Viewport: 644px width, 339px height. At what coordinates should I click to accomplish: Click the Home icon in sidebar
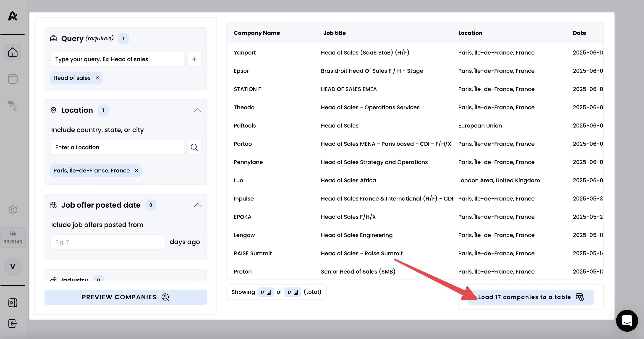[x=13, y=52]
